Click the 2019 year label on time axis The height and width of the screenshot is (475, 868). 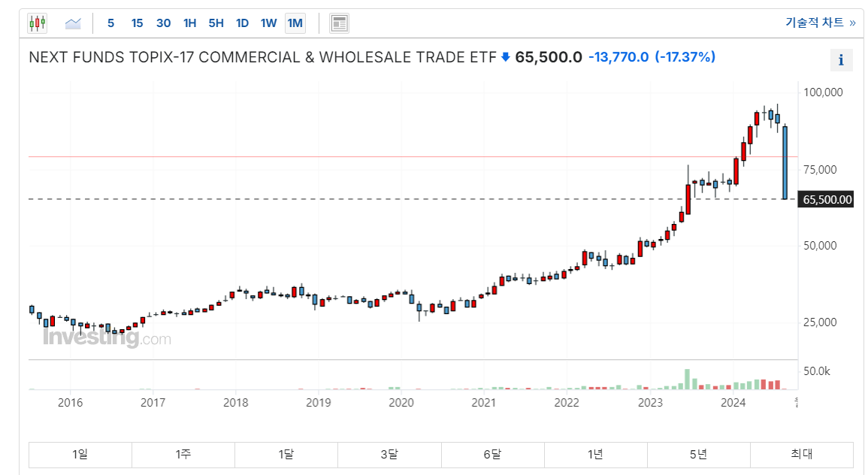[319, 403]
